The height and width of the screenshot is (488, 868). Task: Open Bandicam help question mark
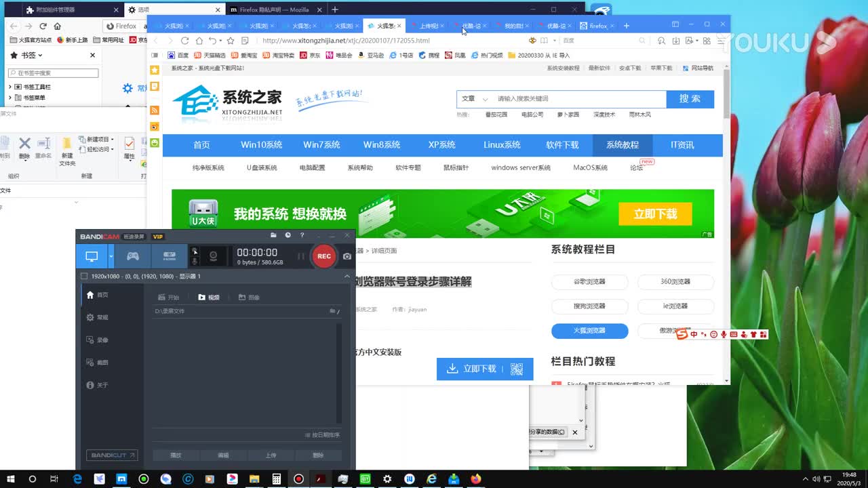pos(302,235)
